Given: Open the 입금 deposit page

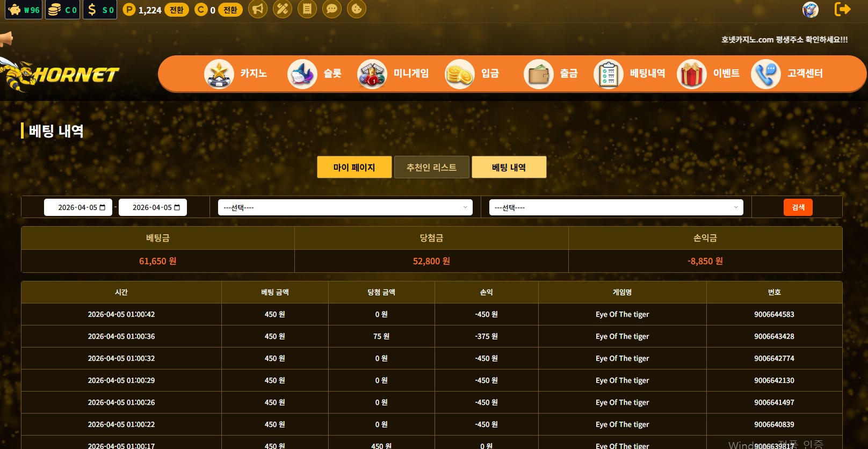Looking at the screenshot, I should [472, 74].
